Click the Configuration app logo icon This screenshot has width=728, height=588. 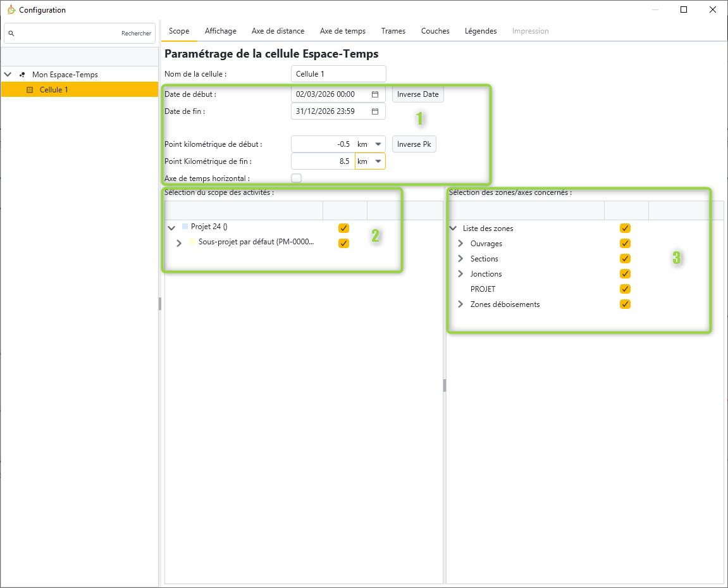pos(11,10)
